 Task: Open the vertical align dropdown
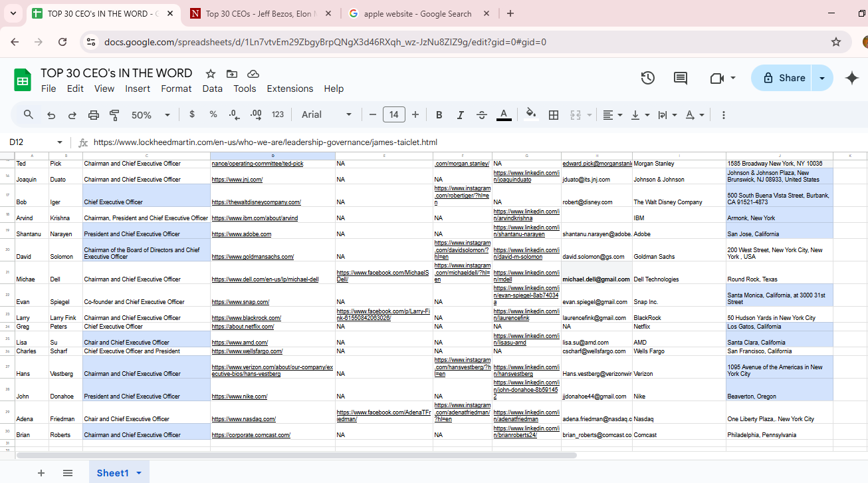[640, 114]
